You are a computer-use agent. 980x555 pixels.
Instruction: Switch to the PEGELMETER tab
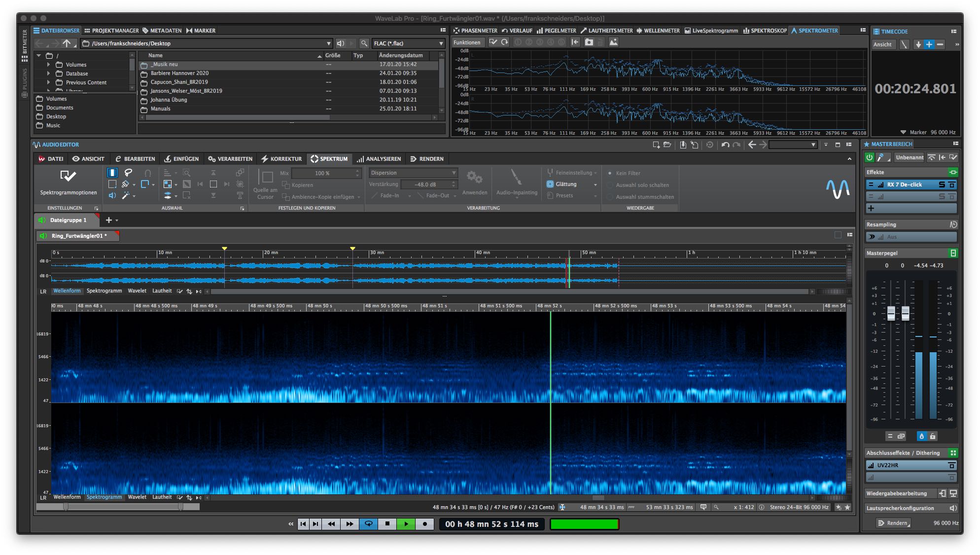tap(557, 31)
